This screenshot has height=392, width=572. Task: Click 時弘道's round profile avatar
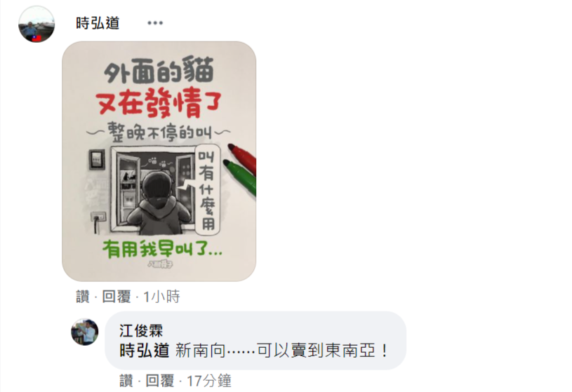(x=36, y=24)
